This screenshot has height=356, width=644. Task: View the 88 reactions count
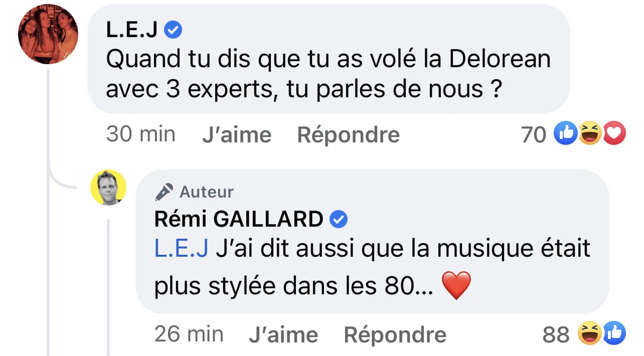tap(556, 334)
